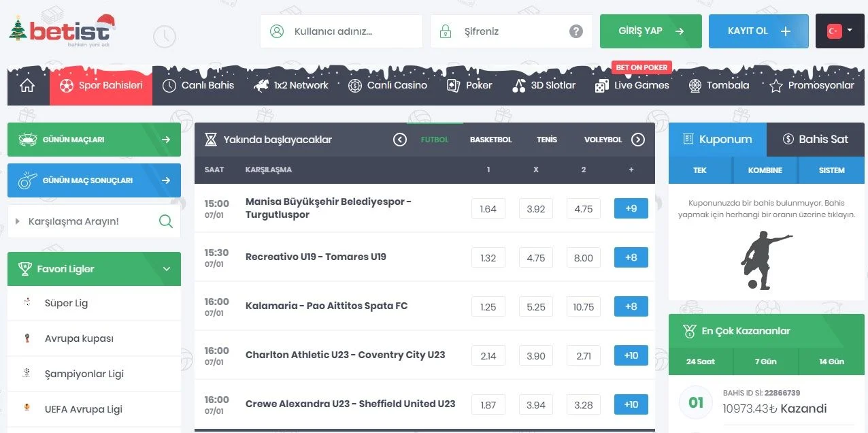Expand the Karşılaşma Arayın triangle
Image resolution: width=868 pixels, height=433 pixels.
[18, 221]
